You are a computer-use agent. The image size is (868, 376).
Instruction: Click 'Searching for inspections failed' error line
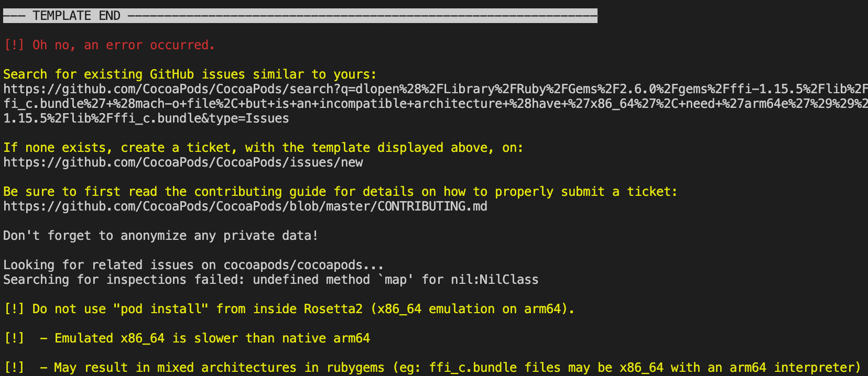click(x=270, y=280)
